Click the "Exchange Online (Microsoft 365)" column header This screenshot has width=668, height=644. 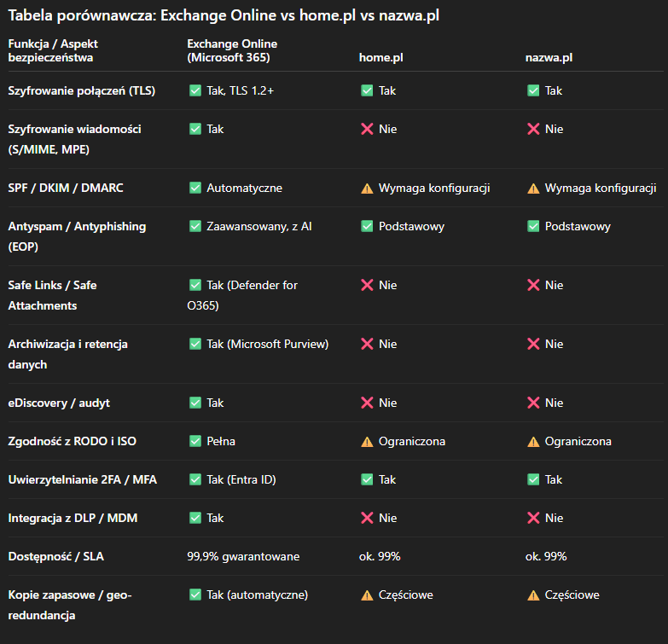232,50
